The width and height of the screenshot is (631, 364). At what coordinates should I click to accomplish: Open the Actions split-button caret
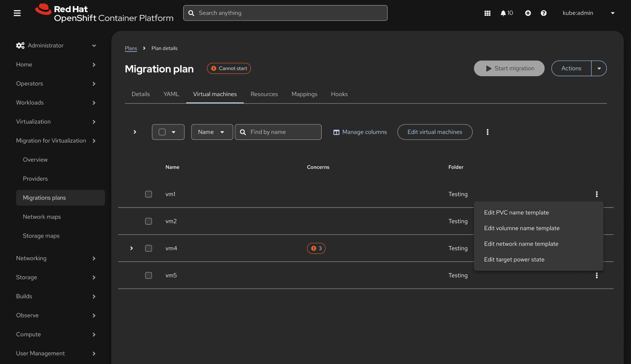(x=599, y=69)
